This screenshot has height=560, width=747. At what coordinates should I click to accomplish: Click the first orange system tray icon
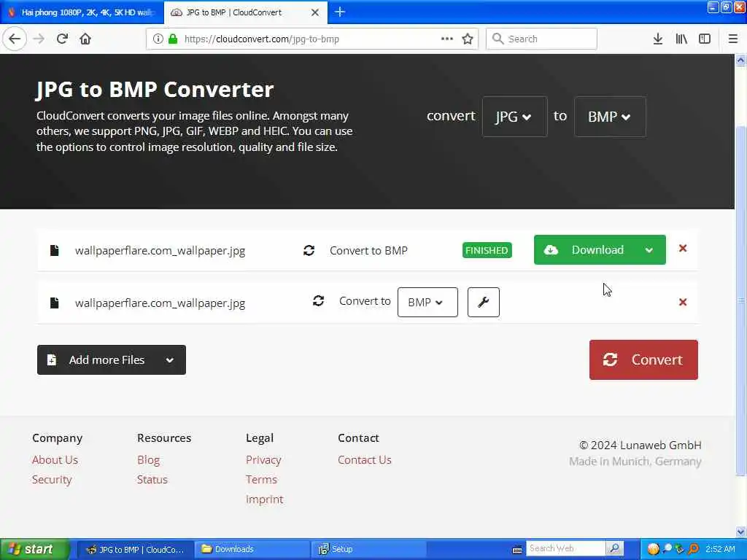pos(653,549)
